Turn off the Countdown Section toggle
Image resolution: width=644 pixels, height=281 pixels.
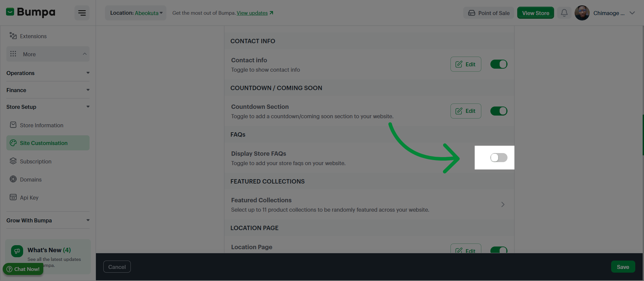(x=499, y=111)
